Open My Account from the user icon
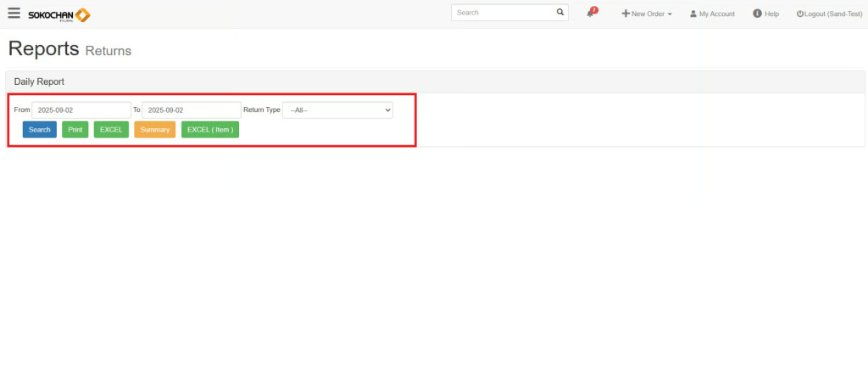 (x=693, y=14)
